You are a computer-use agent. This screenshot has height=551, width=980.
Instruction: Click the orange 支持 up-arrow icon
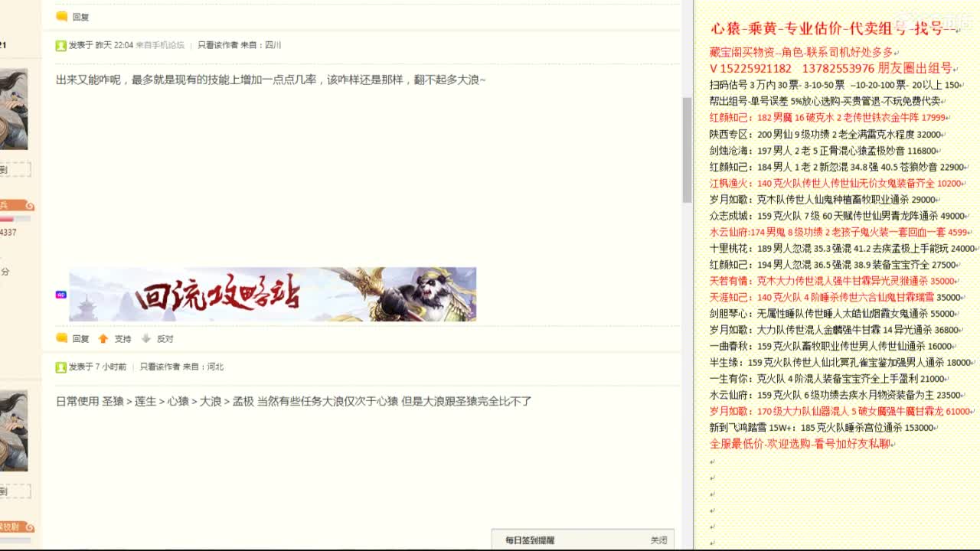click(x=103, y=338)
